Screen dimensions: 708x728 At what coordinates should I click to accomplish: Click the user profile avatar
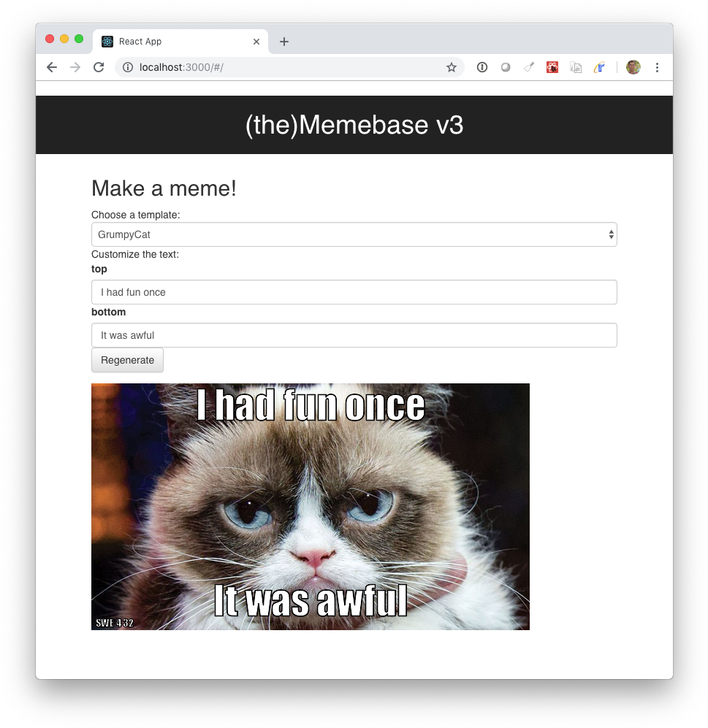click(633, 68)
